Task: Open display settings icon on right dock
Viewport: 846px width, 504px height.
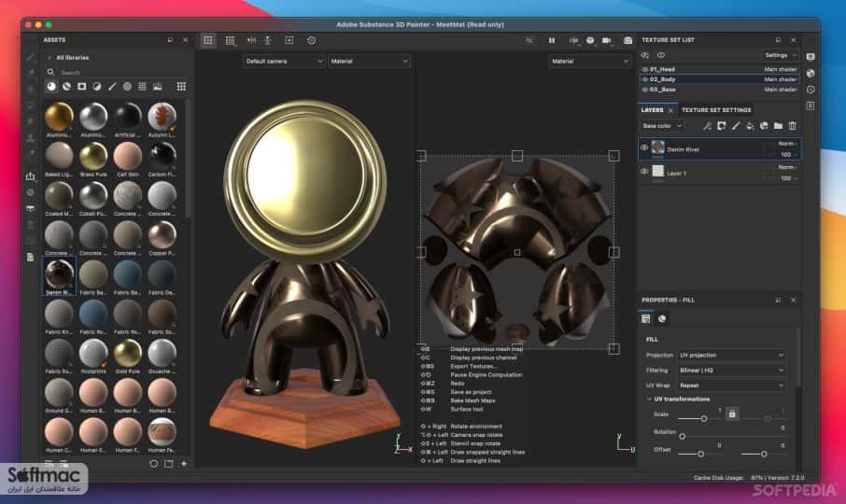Action: pos(811,57)
